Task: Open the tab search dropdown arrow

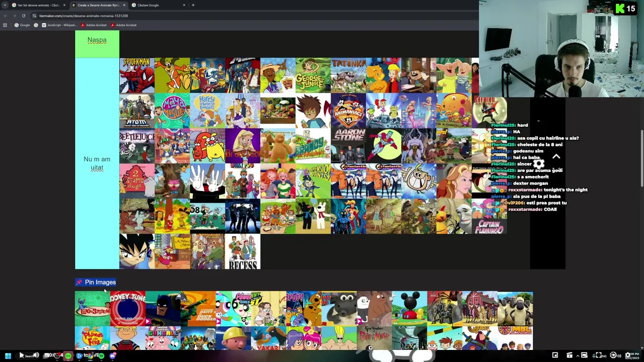Action: click(4, 5)
